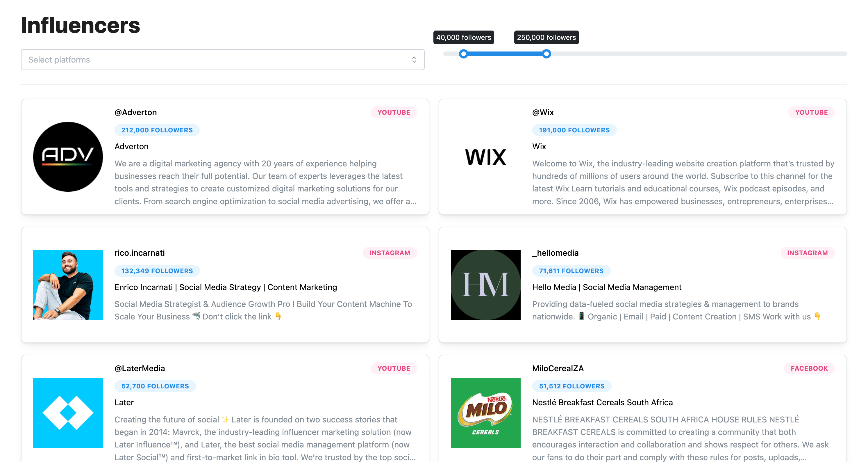Click the minimum followers slider handle

pos(463,54)
